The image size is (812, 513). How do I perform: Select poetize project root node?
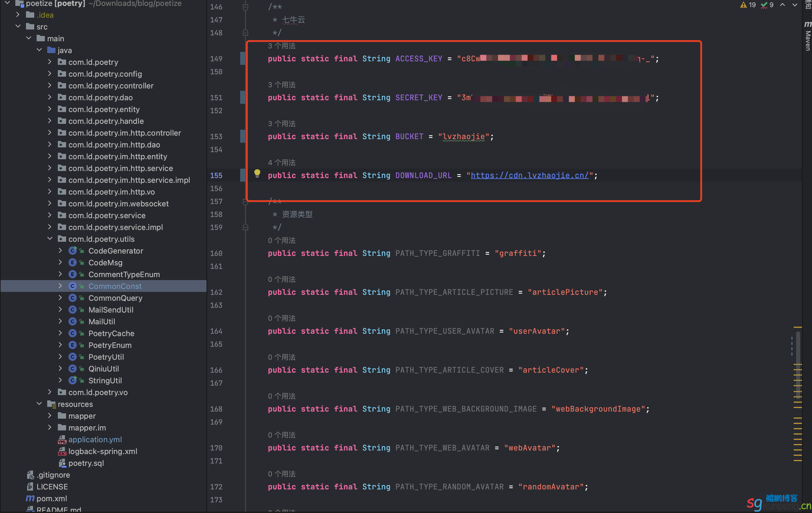point(104,3)
